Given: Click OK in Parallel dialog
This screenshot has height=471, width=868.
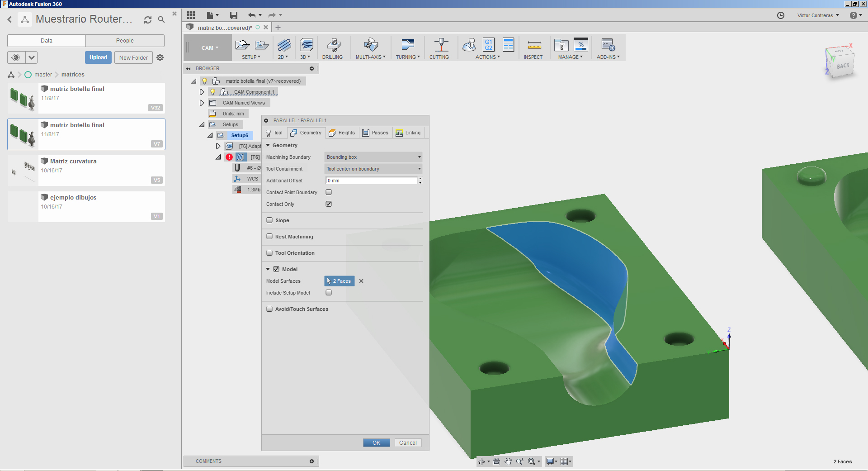Looking at the screenshot, I should tap(376, 443).
